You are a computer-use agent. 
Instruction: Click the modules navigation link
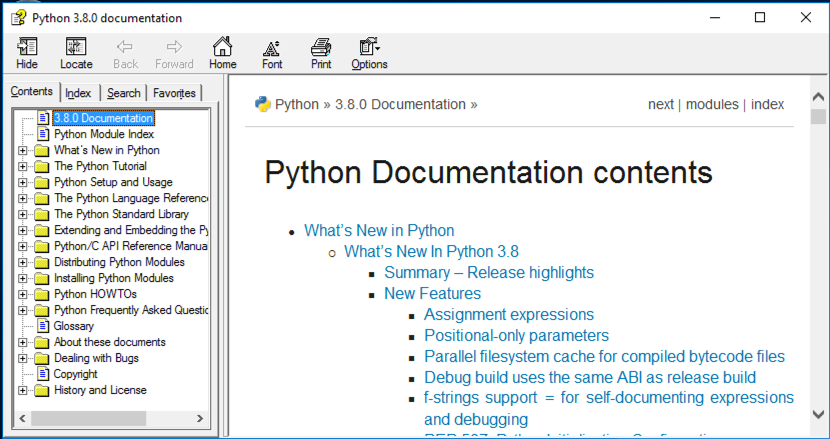click(x=712, y=104)
